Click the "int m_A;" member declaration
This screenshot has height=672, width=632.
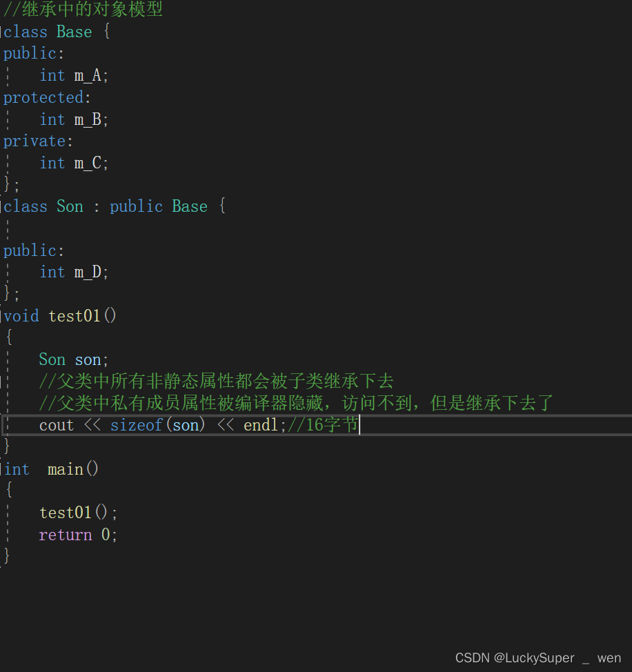tap(74, 75)
